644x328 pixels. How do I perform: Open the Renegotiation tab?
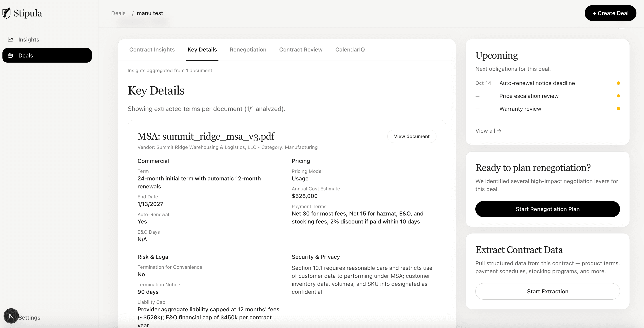(x=248, y=49)
